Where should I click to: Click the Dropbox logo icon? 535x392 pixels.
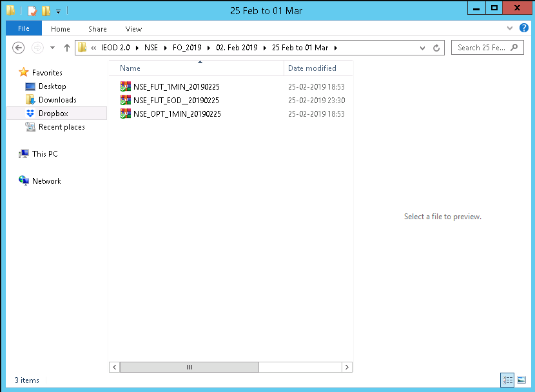30,113
